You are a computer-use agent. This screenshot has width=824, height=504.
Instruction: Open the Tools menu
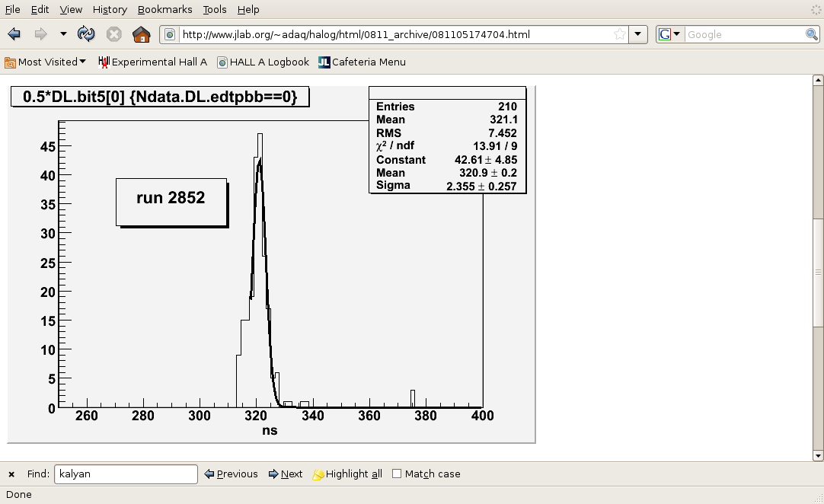click(215, 9)
